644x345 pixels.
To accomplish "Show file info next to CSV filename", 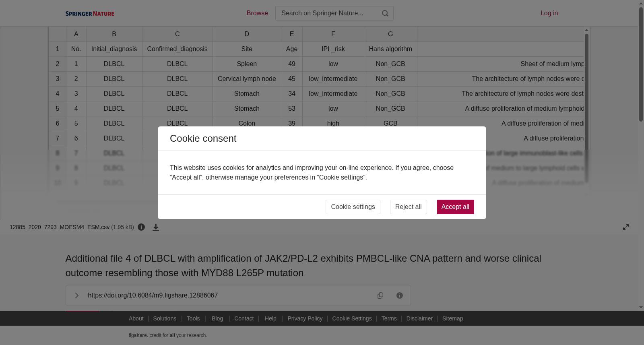I will click(141, 227).
